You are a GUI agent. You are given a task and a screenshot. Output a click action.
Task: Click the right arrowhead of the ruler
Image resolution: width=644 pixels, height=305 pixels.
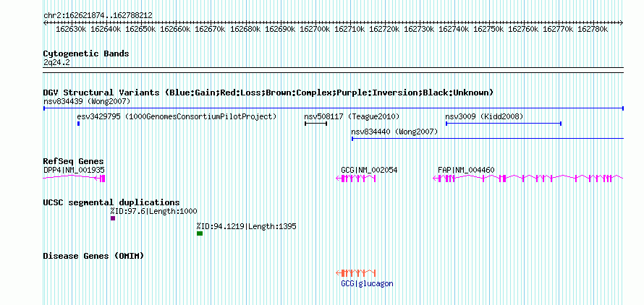(x=622, y=23)
